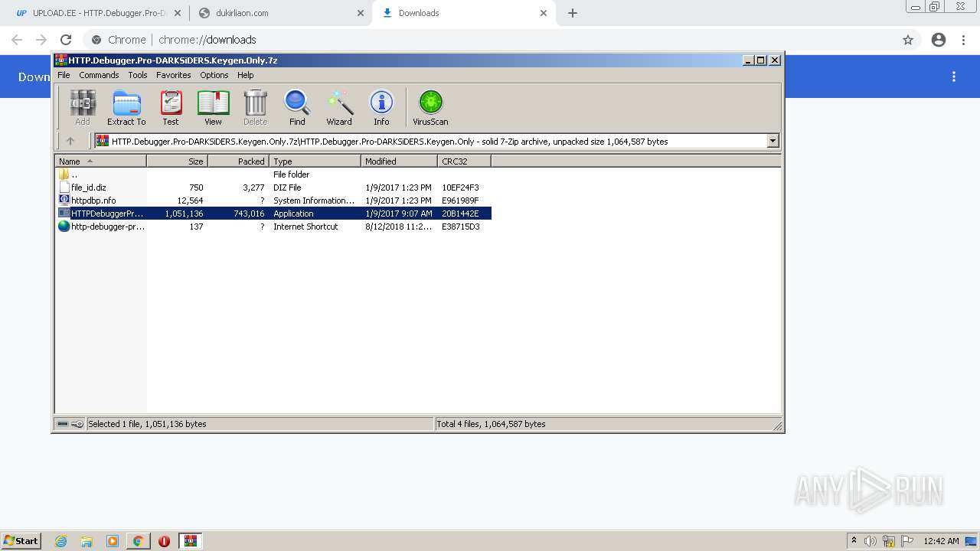This screenshot has height=551, width=980.
Task: Sort files by Type column
Action: pos(315,161)
